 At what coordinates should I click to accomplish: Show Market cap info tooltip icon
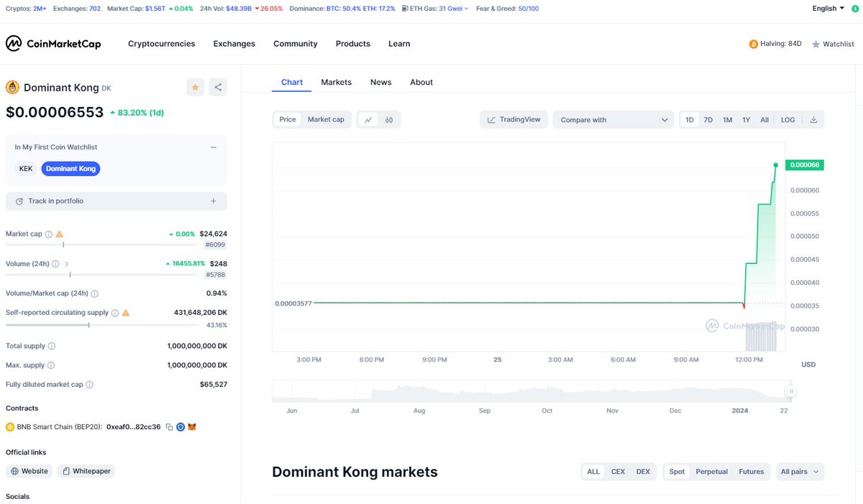pyautogui.click(x=49, y=234)
